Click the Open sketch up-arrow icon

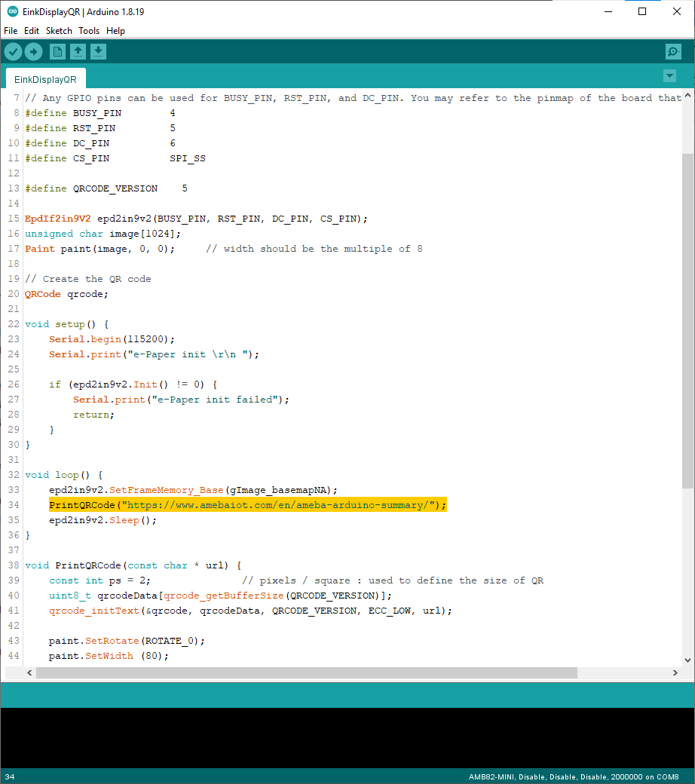pos(78,51)
